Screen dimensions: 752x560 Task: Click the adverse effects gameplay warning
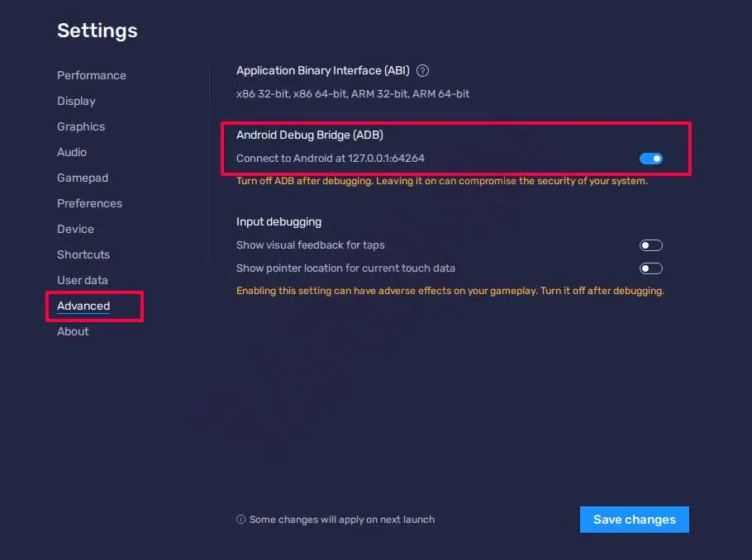(450, 291)
